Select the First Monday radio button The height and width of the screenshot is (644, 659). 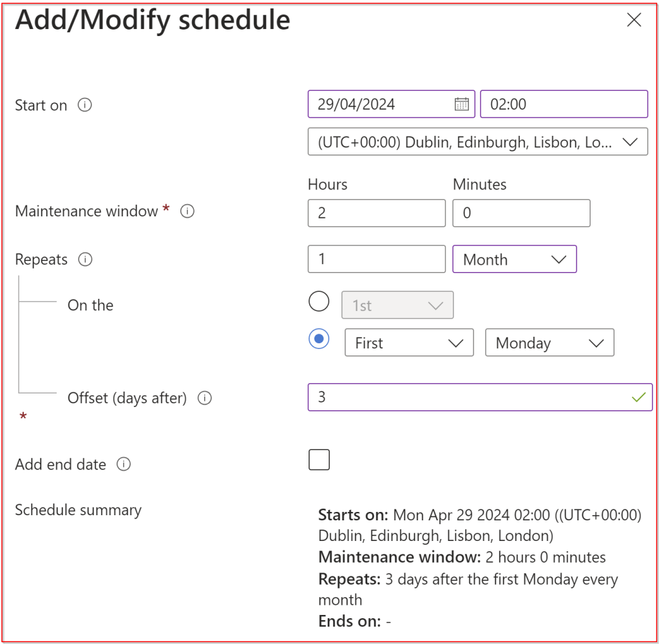tap(319, 339)
